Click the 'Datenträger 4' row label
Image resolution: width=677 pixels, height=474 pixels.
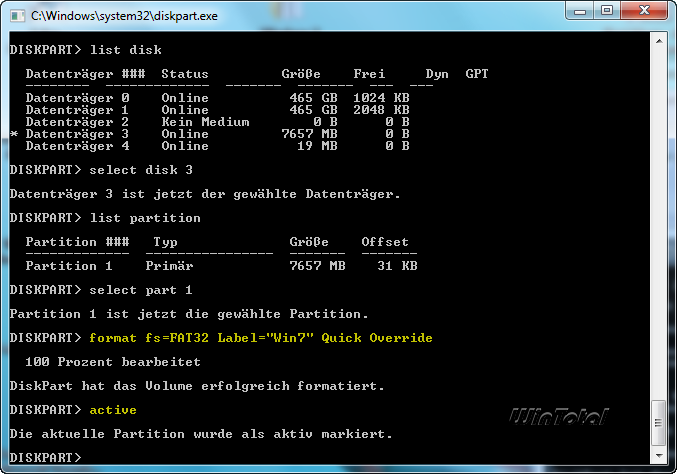pos(77,146)
